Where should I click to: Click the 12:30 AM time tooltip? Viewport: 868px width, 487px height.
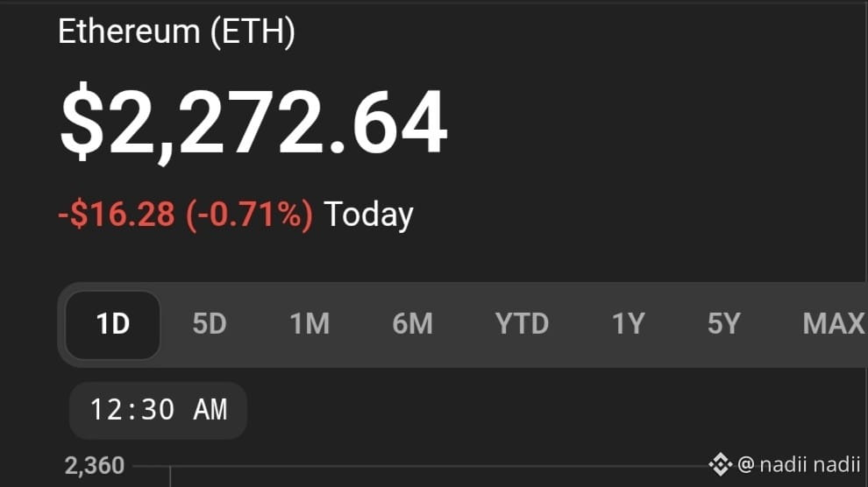point(159,410)
